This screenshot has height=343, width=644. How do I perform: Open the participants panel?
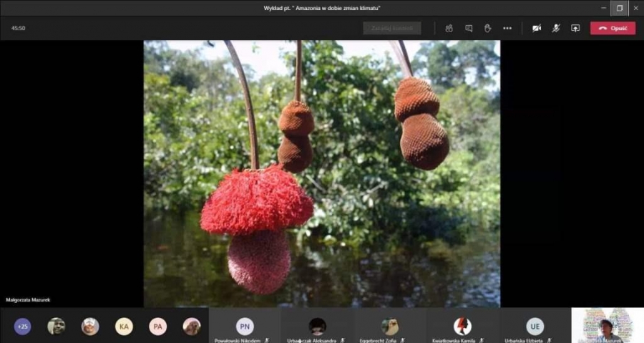pyautogui.click(x=449, y=29)
